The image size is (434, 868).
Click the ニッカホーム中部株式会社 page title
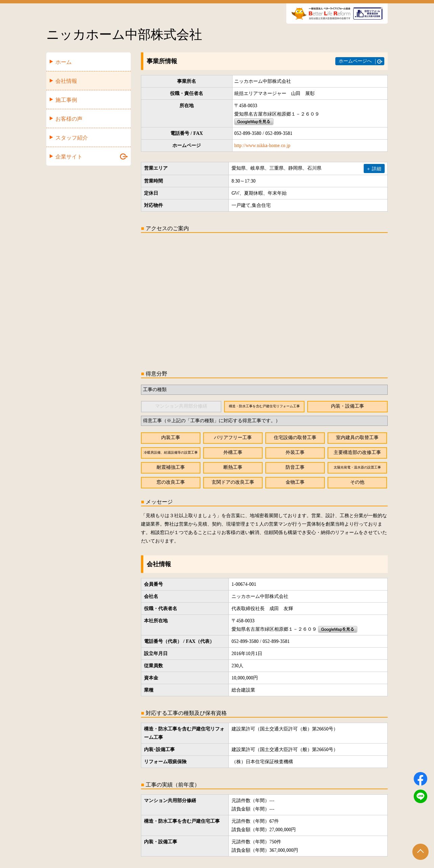point(124,35)
